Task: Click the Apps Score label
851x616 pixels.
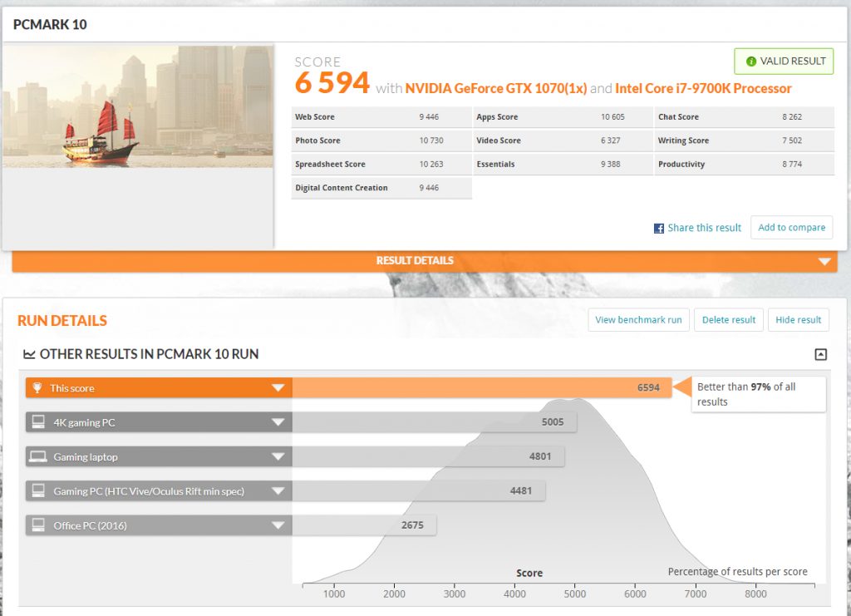Action: point(497,116)
